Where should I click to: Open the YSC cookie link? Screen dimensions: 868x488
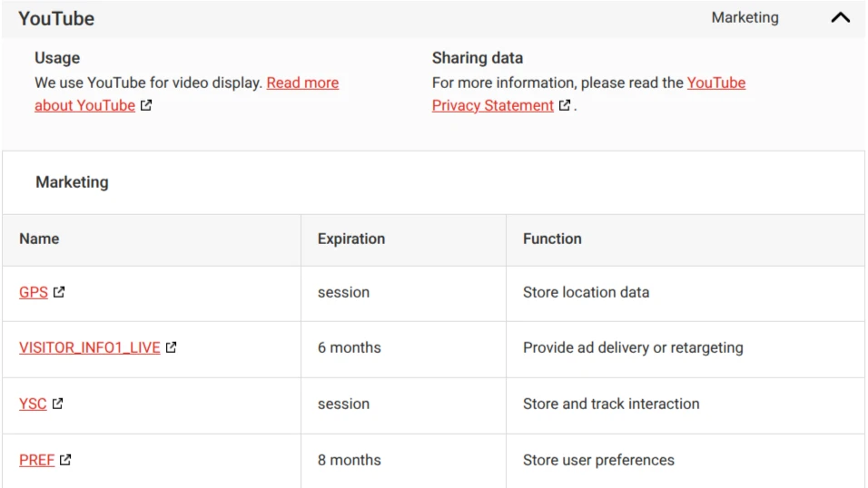[33, 404]
